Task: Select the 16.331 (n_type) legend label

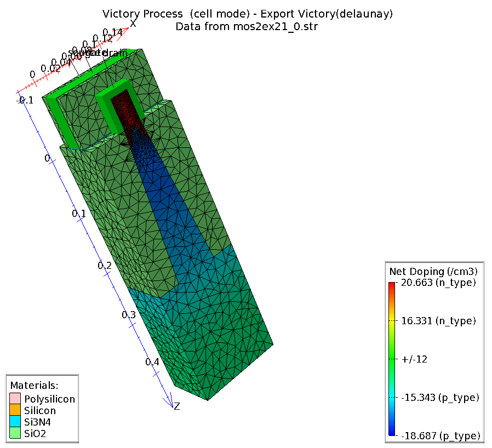Action: [438, 321]
